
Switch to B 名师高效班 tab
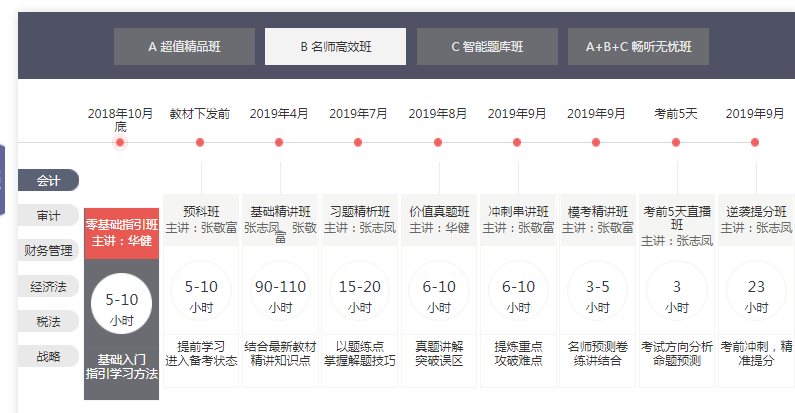pos(335,46)
